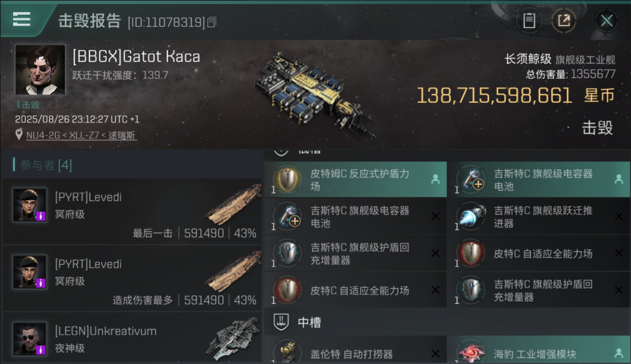Toggle person marker on highlighted 吉斯特C 旗舰级电容器电池
The image size is (631, 364).
619,179
